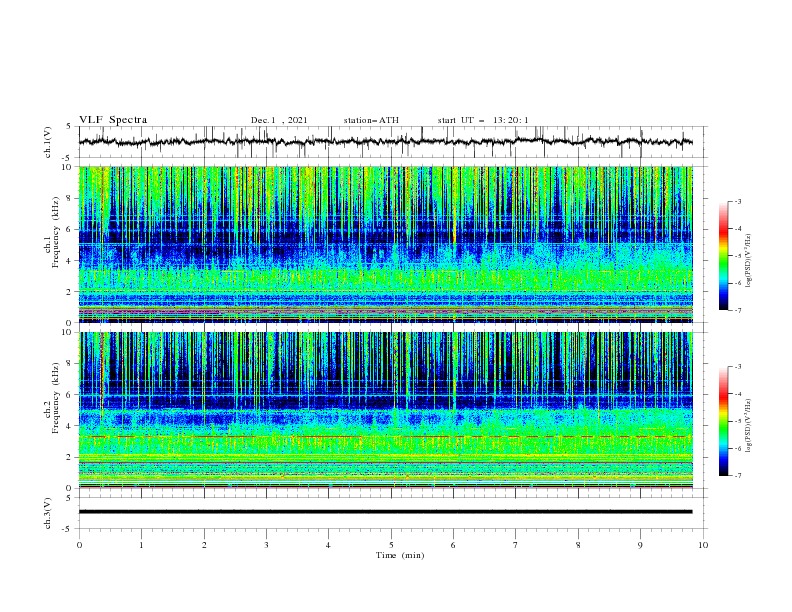Image resolution: width=792 pixels, height=612 pixels.
Task: Click the ch.1 voltage waveform trace
Action: 385,142
